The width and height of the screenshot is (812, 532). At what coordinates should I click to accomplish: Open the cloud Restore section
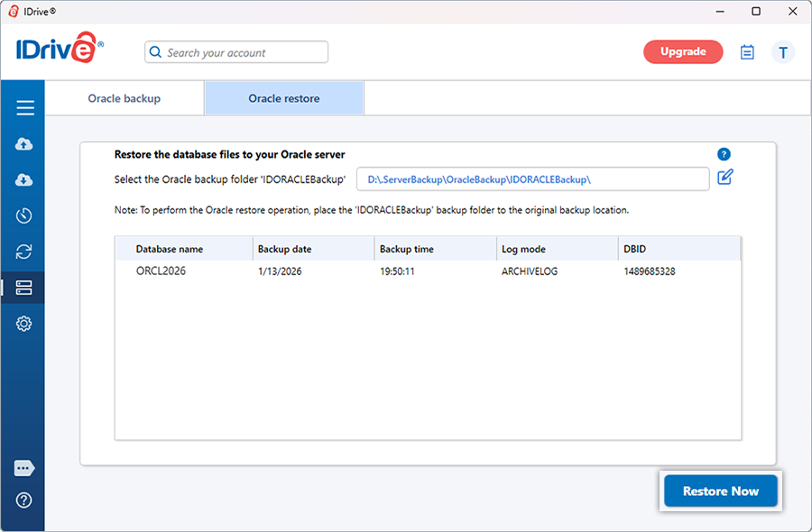[24, 180]
